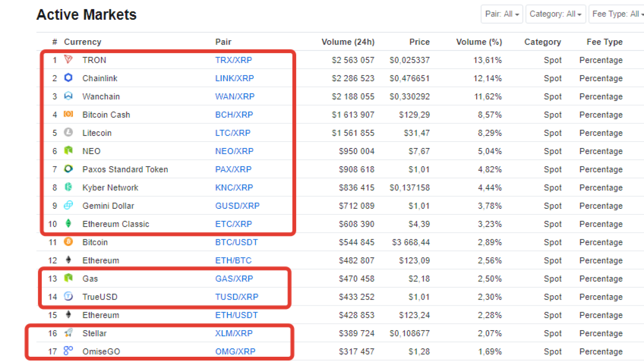Screen dimensions: 644x362
Task: Click the Ethereum icon in row 15
Action: pyautogui.click(x=68, y=315)
